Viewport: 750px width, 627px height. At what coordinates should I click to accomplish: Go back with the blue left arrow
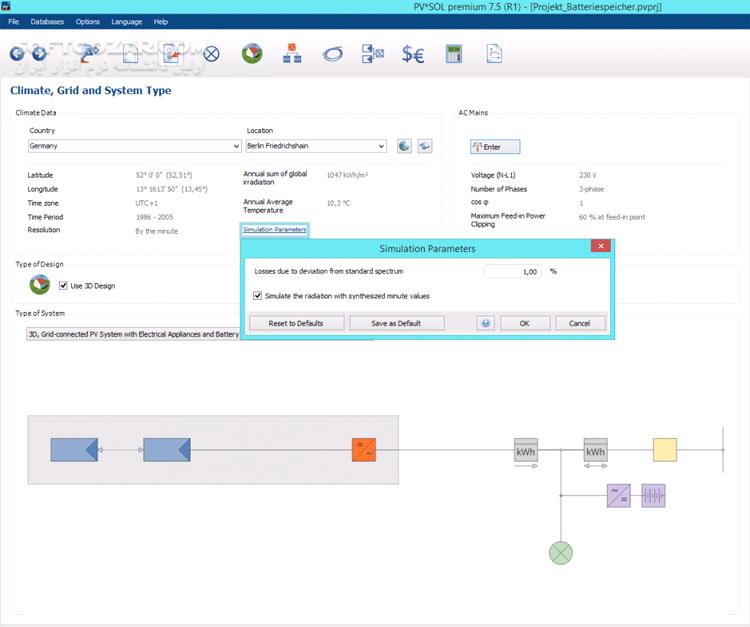[17, 54]
